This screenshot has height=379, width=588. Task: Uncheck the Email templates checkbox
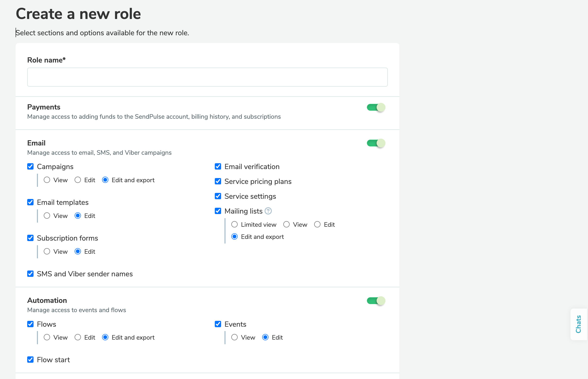(30, 202)
